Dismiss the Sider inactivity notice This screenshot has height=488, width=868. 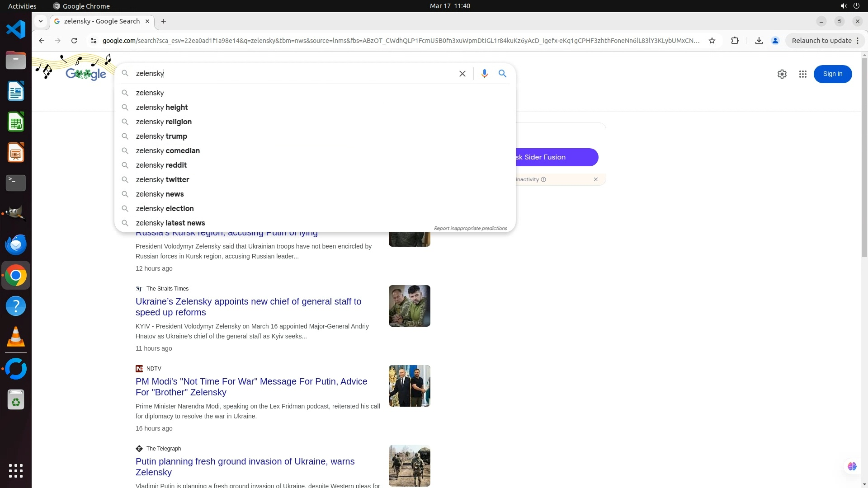pos(595,179)
